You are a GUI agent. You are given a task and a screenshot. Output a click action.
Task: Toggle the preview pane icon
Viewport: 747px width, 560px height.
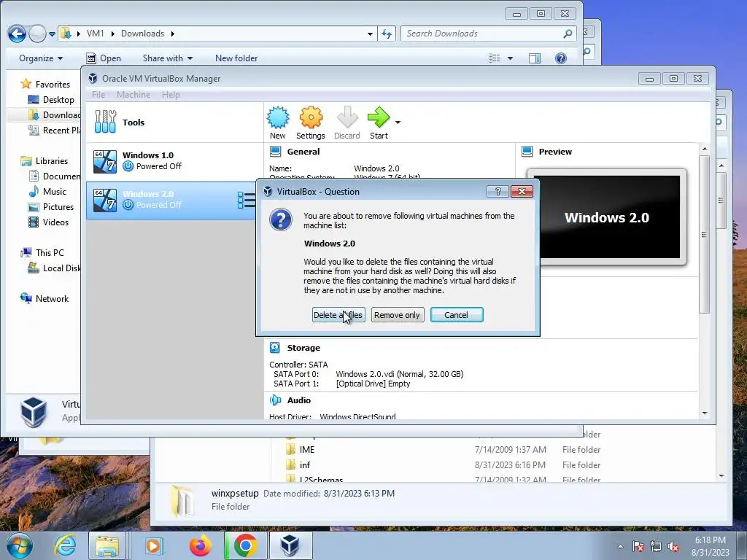tap(535, 58)
